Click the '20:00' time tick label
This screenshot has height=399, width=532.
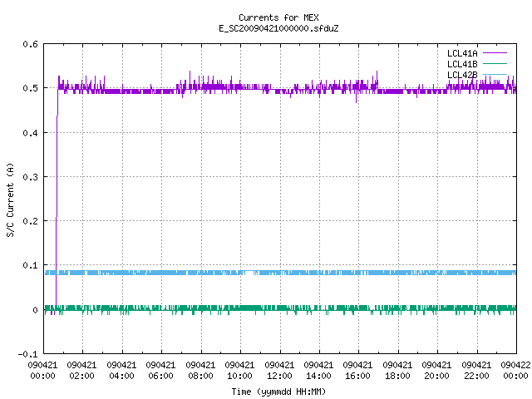pos(436,376)
